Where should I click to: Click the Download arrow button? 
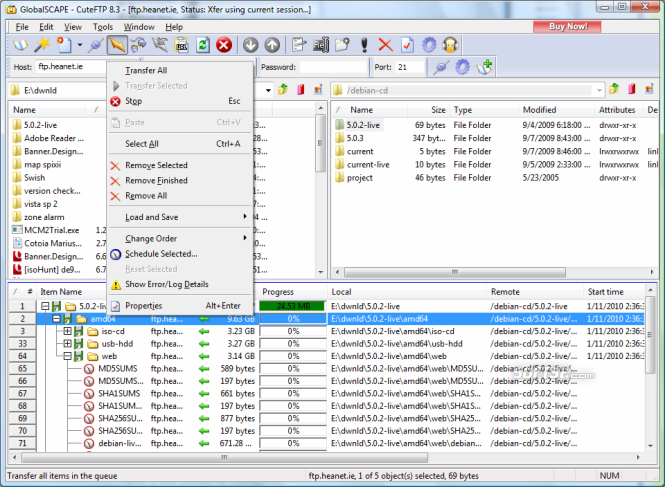pyautogui.click(x=251, y=45)
